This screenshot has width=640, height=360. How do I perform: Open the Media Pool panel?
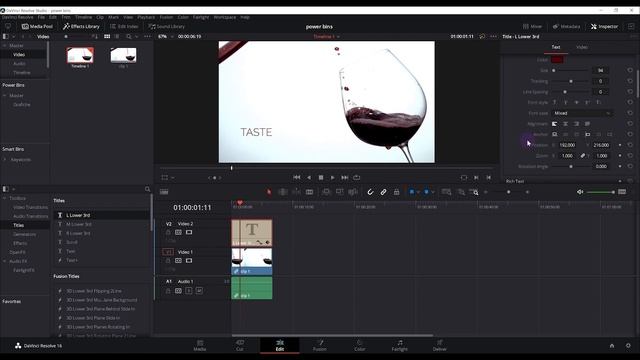point(37,26)
